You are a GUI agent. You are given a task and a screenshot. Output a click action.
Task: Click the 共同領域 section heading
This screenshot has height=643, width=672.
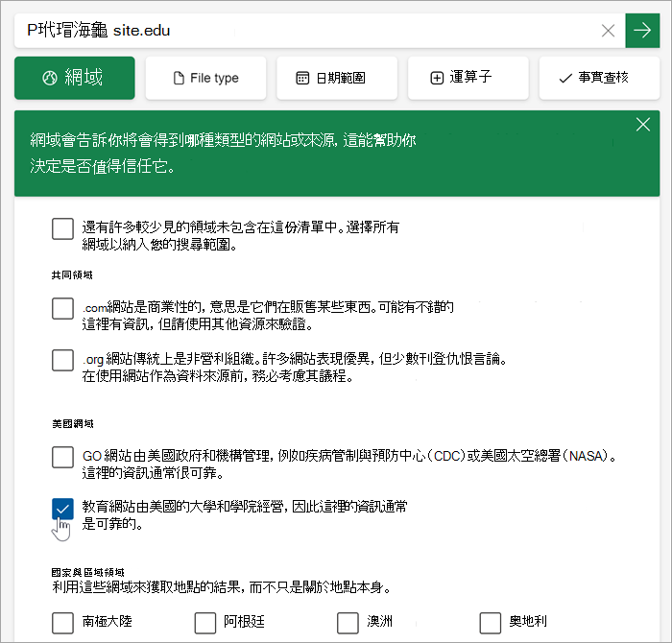72,275
